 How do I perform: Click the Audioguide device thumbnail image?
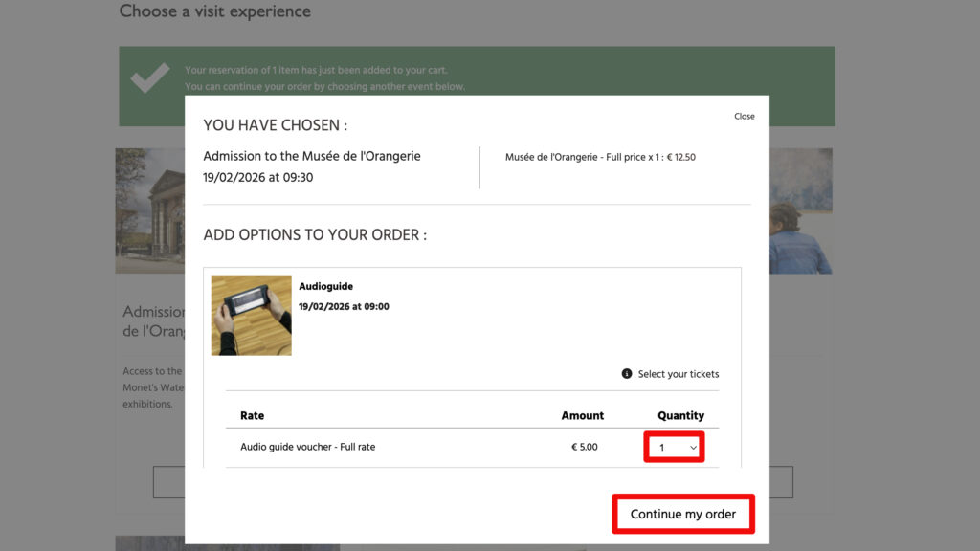click(x=251, y=316)
